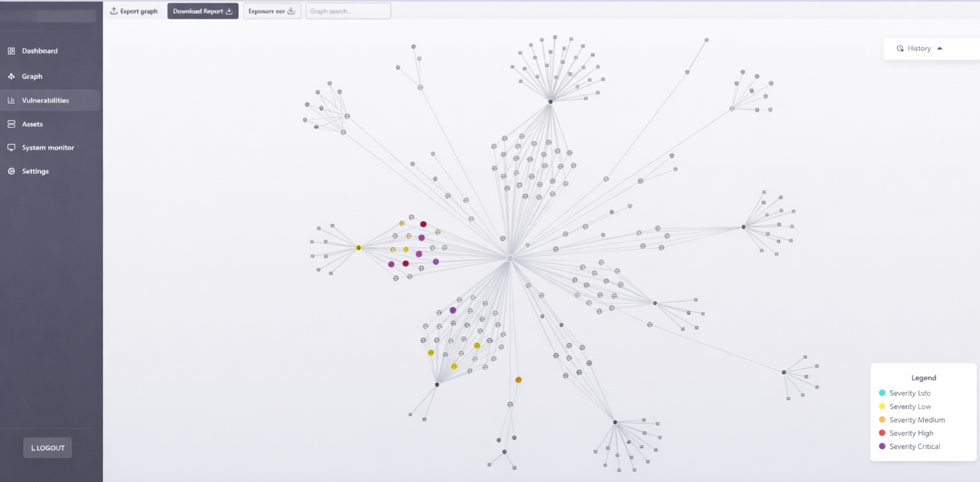Viewport: 980px width, 482px height.
Task: Expand the central graph root node
Action: click(x=509, y=259)
